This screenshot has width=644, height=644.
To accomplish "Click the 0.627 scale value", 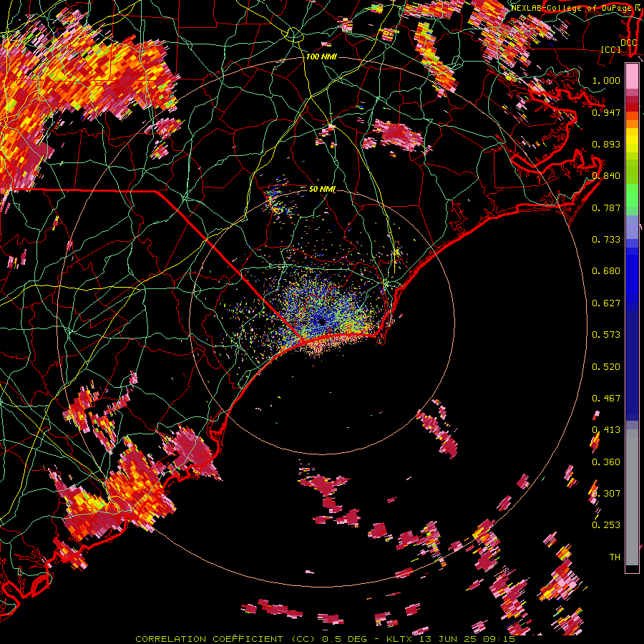I will 606,303.
